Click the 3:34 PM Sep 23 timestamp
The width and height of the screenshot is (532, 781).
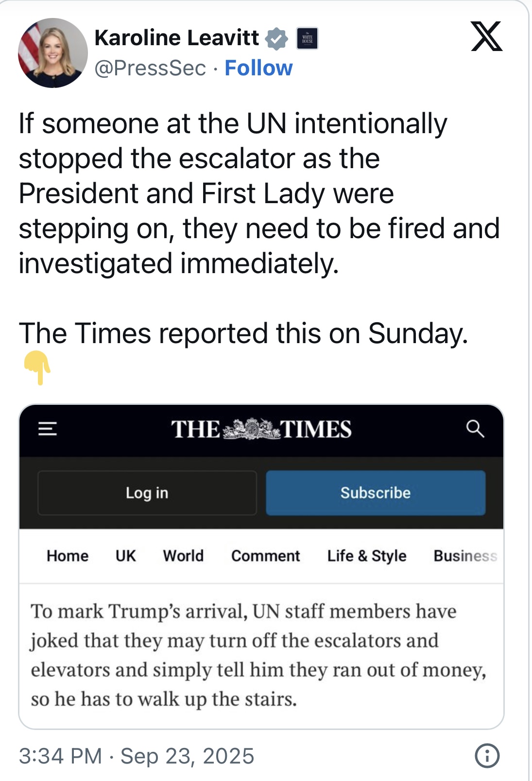[x=137, y=756]
